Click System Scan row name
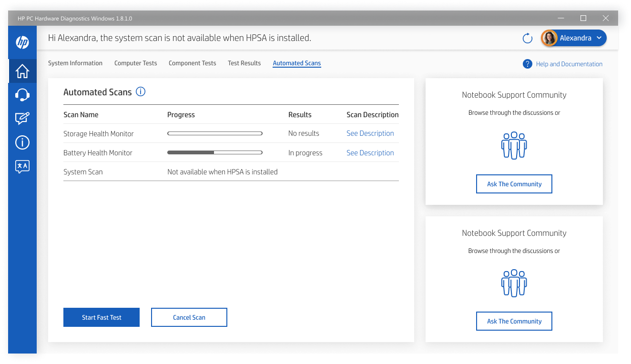The width and height of the screenshot is (631, 364). pos(83,172)
